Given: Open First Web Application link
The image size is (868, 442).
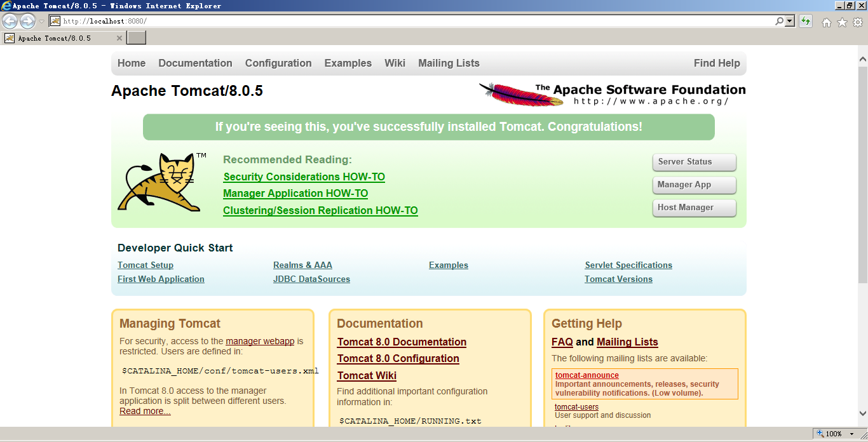Looking at the screenshot, I should [x=161, y=279].
